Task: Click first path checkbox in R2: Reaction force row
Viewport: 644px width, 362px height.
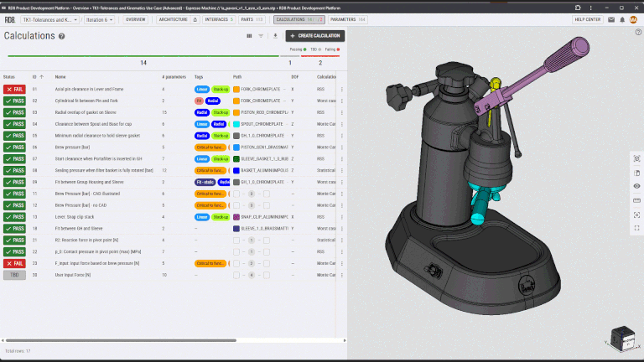Action: (x=236, y=240)
